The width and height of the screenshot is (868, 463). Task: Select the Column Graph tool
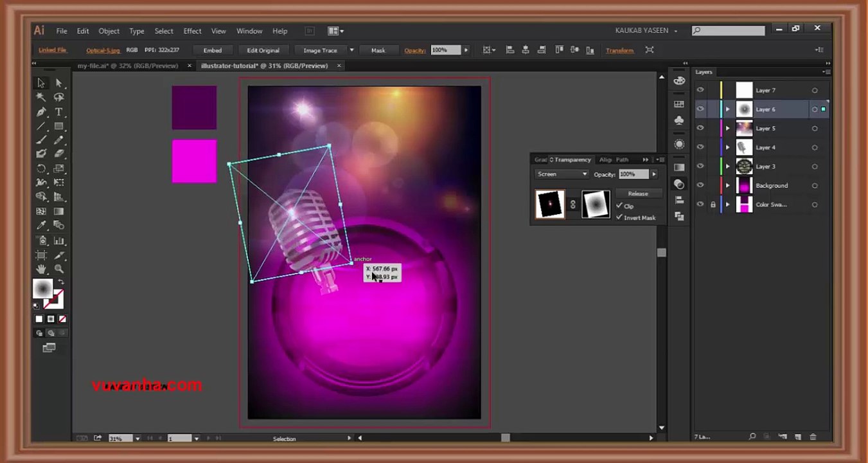58,241
